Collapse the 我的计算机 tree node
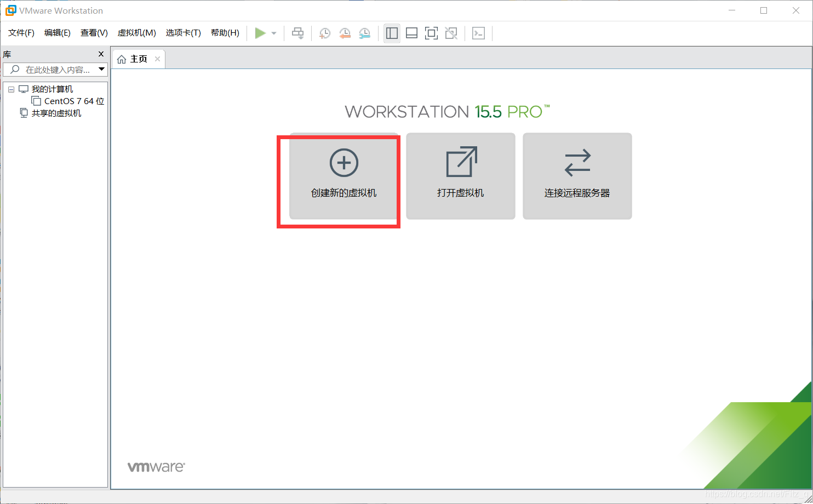Screen dimensions: 813x504 11,89
